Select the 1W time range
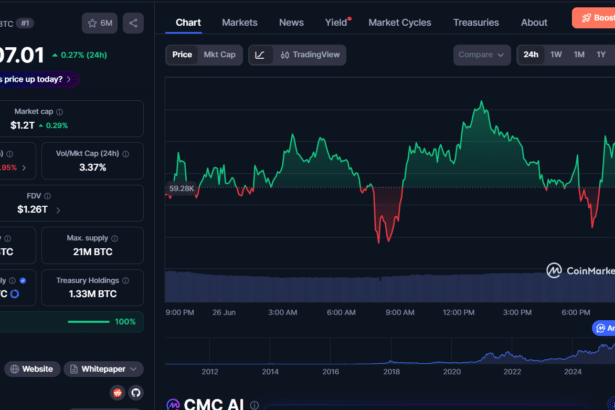 point(556,55)
